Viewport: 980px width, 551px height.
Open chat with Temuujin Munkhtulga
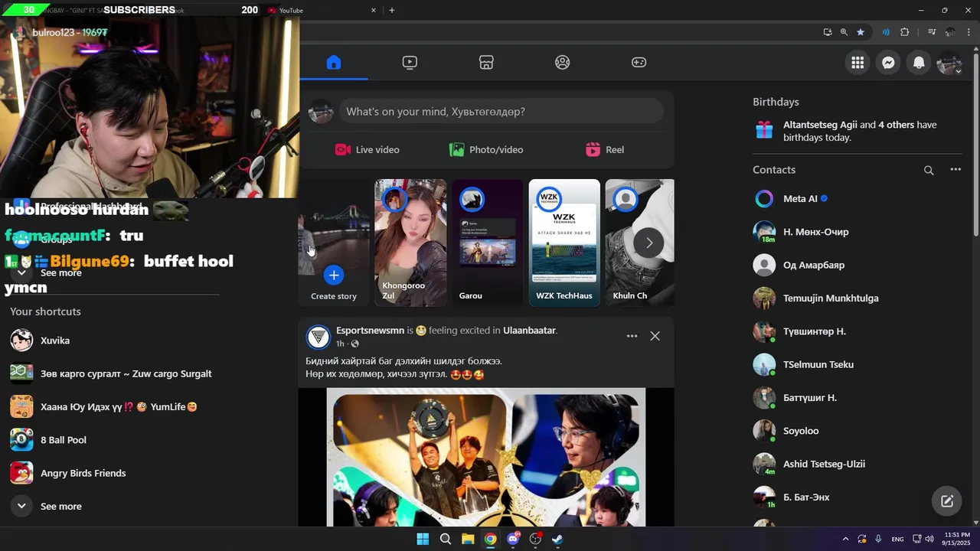857,298
